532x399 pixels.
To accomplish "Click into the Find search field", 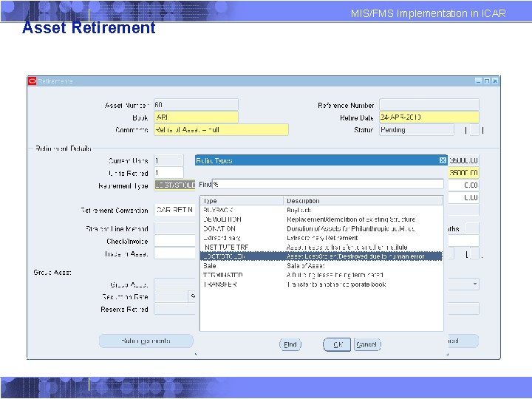I will pyautogui.click(x=328, y=184).
